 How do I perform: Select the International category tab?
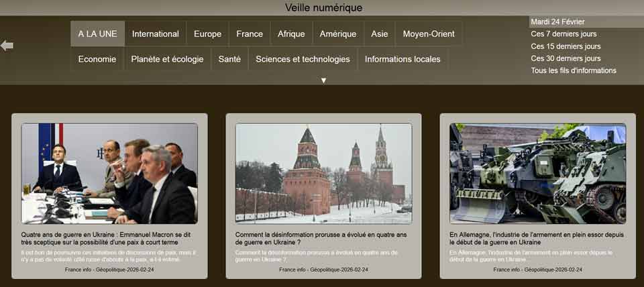point(155,34)
